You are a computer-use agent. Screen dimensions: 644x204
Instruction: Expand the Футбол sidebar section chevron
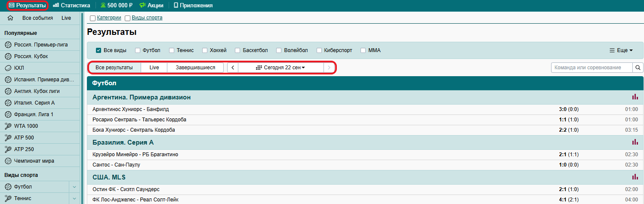[74, 187]
